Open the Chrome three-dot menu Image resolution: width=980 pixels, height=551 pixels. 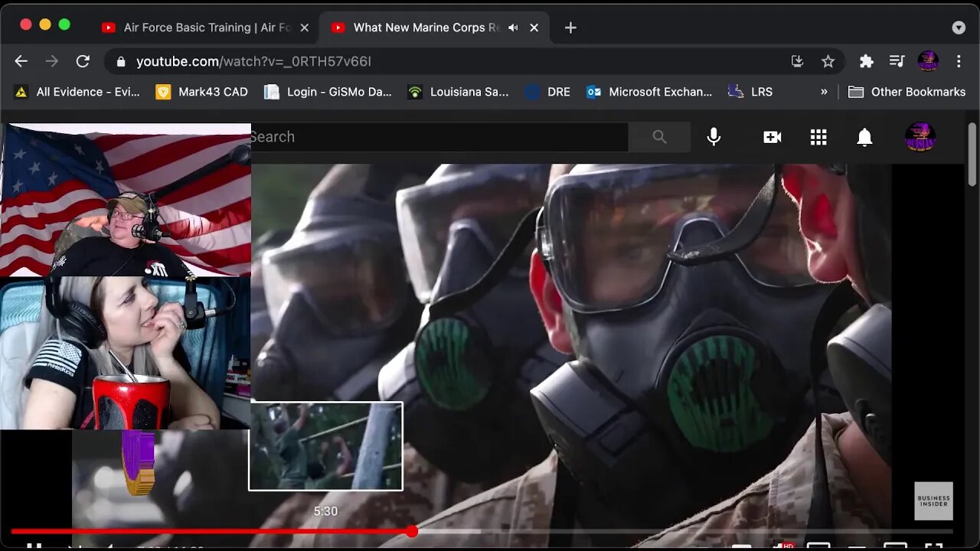point(959,61)
